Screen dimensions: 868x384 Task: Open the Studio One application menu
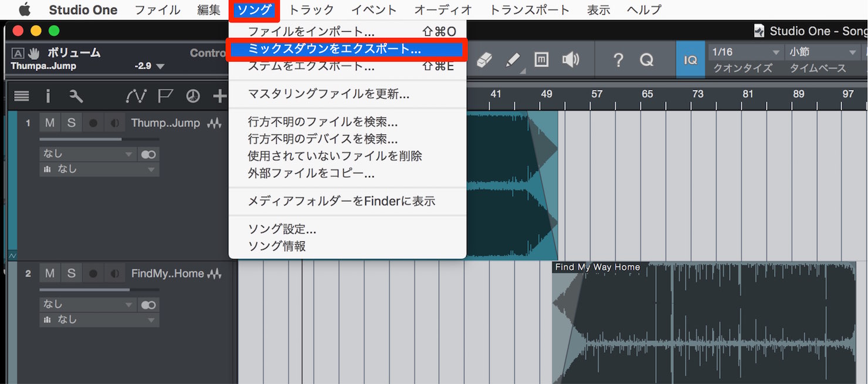pos(83,10)
